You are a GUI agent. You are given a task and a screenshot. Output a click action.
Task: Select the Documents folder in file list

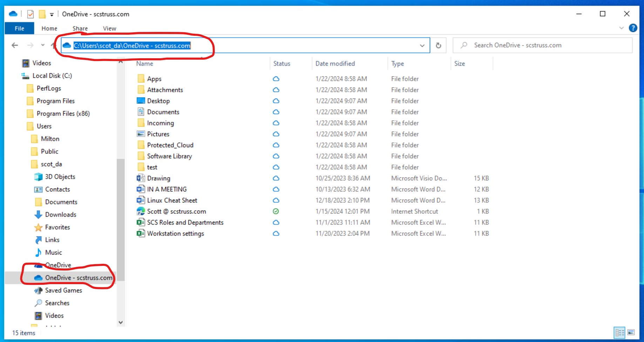163,112
